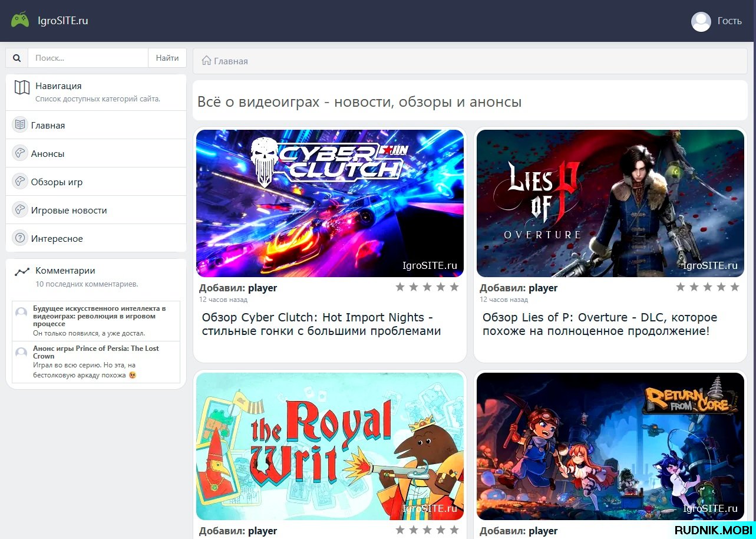Click the book icon beside Главная

20,125
